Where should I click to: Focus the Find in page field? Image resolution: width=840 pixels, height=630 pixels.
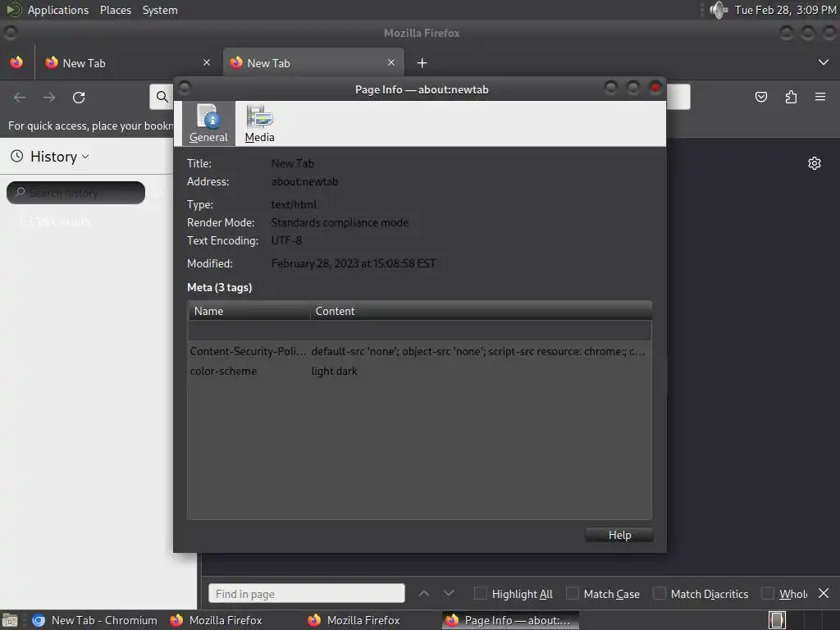click(307, 594)
